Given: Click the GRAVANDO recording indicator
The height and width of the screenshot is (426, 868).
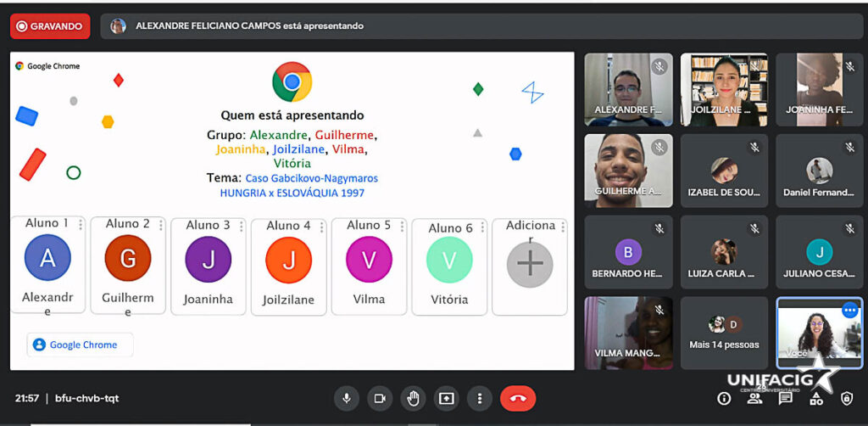Looking at the screenshot, I should click(x=50, y=26).
